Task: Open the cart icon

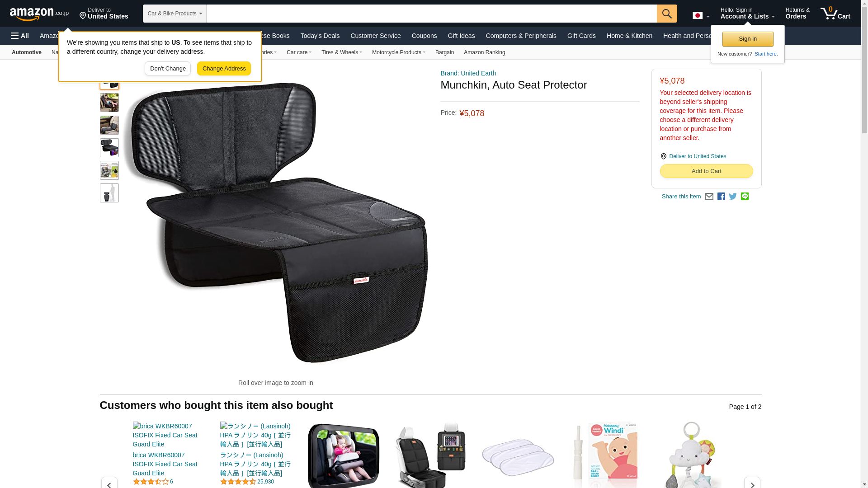Action: [835, 13]
